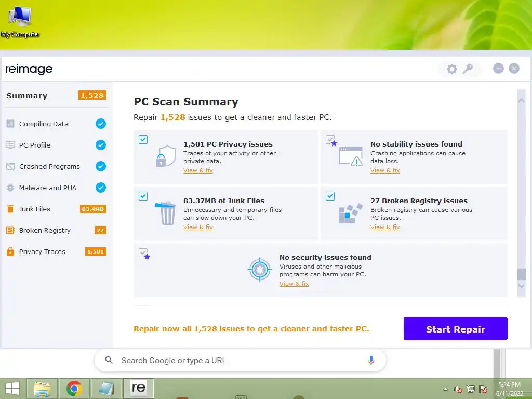This screenshot has width=532, height=399.
Task: Click the Malware and PUA completed checkmark
Action: point(100,188)
